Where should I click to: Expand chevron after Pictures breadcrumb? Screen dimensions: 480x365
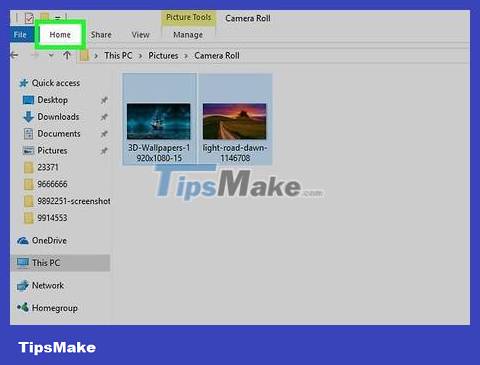tap(186, 56)
